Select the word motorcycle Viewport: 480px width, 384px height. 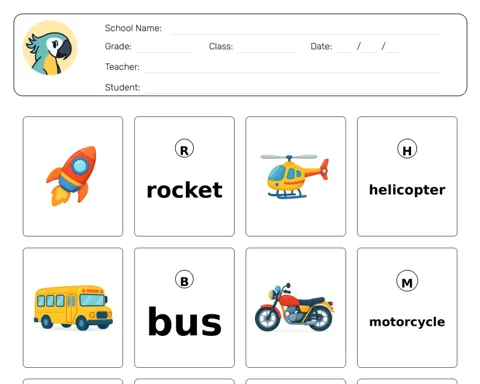coord(407,322)
